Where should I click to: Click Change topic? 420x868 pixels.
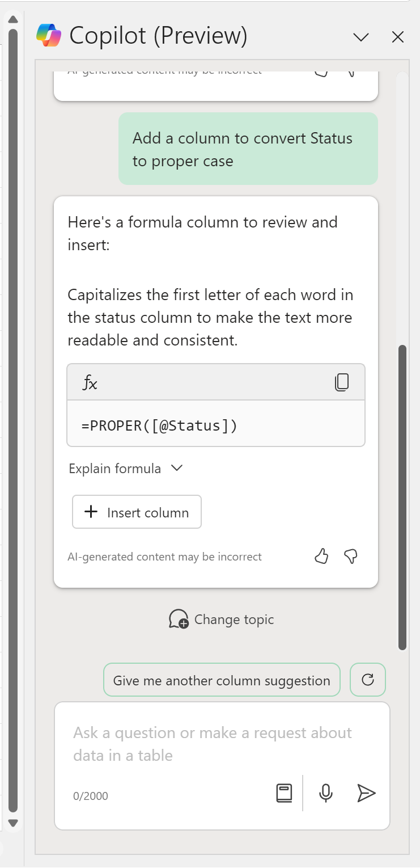coord(222,620)
